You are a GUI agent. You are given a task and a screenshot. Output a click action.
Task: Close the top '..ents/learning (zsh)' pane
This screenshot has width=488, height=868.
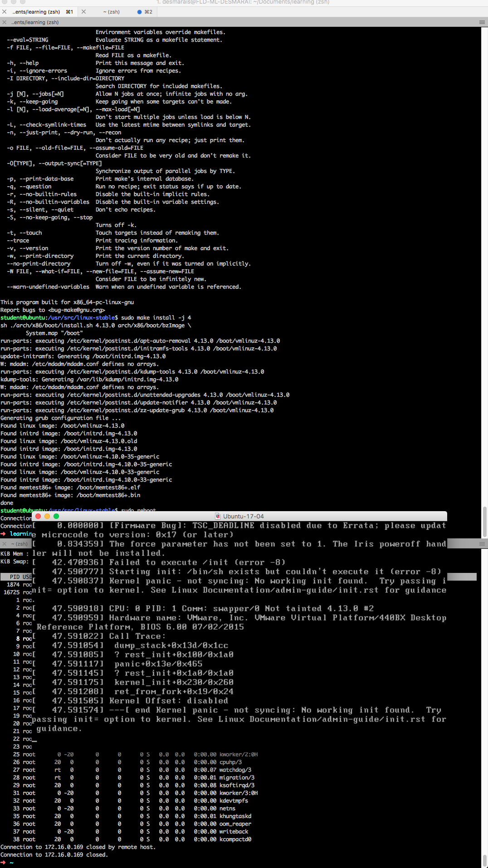coord(4,22)
